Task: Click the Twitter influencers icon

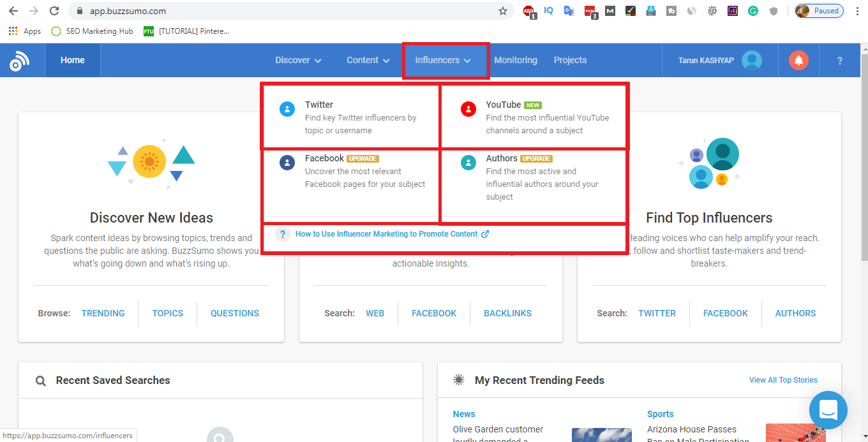Action: [287, 109]
